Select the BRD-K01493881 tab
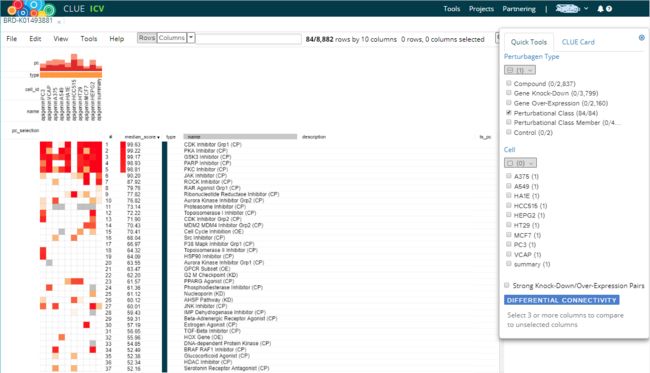The height and width of the screenshot is (373, 650). 28,20
